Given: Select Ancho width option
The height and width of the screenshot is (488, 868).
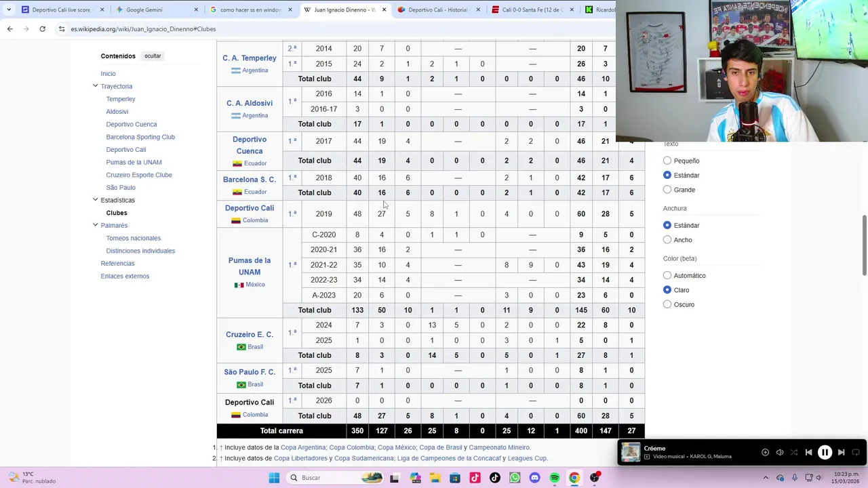Looking at the screenshot, I should coord(667,240).
